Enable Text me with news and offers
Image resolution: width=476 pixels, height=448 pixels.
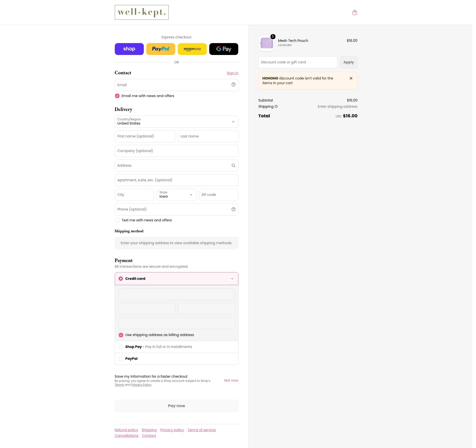point(117,220)
